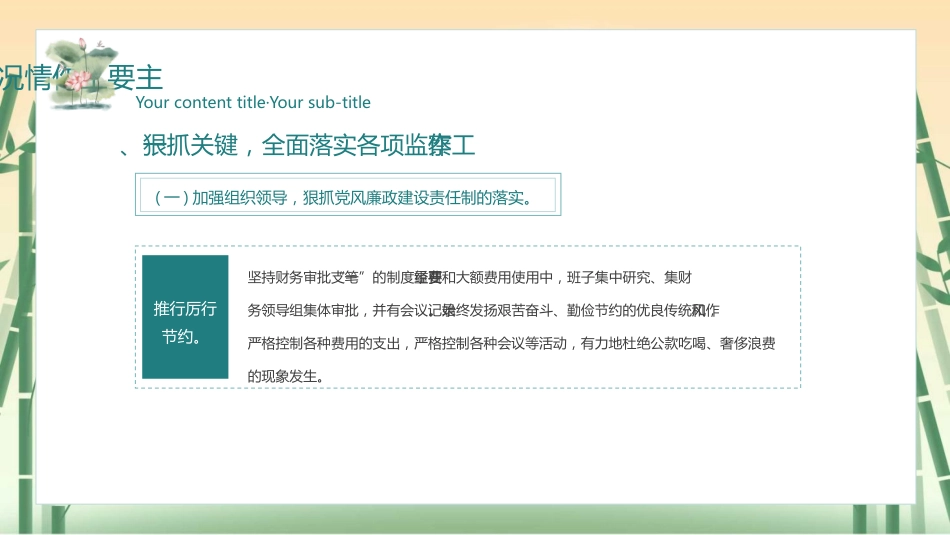Click the title text '要主'
Screen dimensions: 950x535
tap(135, 78)
